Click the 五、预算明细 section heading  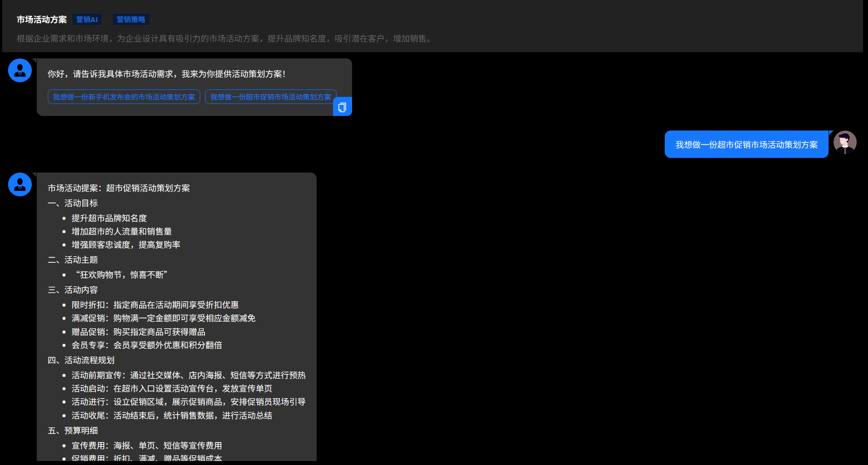[x=73, y=430]
